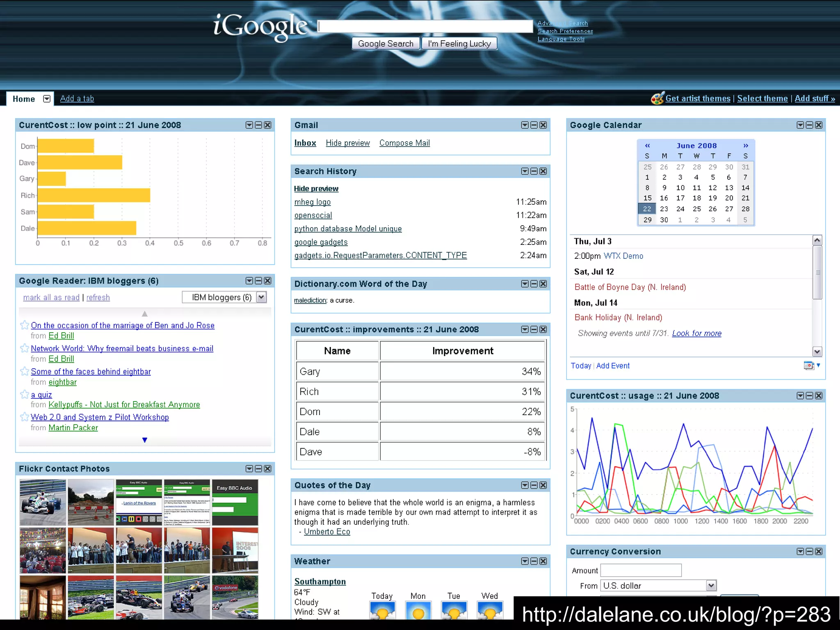Open the Dictionary.com gadget menu arrow
Screen dimensions: 840x630
(x=525, y=284)
